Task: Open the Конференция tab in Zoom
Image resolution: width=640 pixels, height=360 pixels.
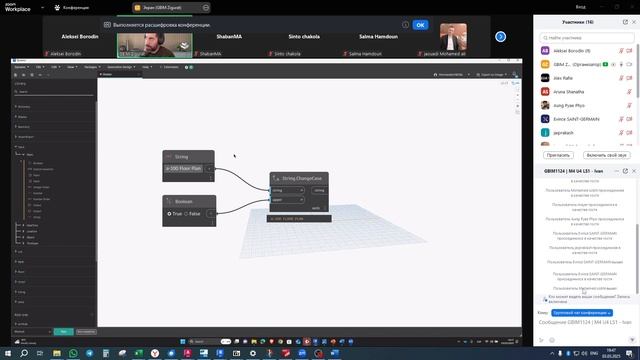Action: click(x=72, y=8)
